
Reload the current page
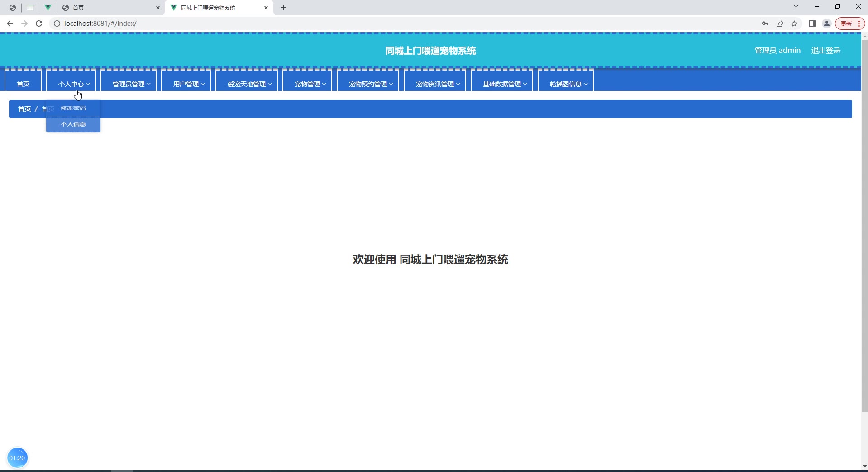coord(39,24)
